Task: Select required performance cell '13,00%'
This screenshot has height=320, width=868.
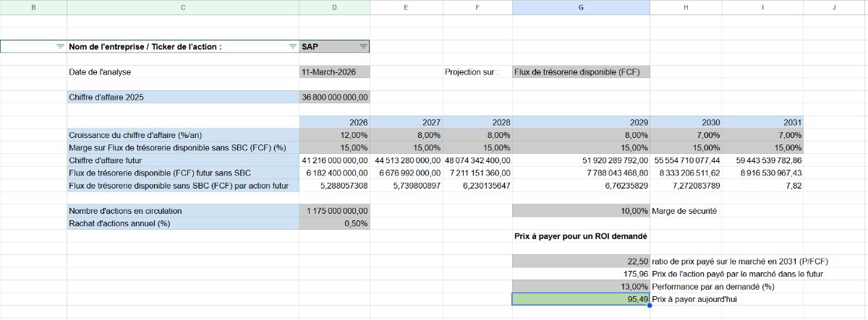Action: coord(581,287)
